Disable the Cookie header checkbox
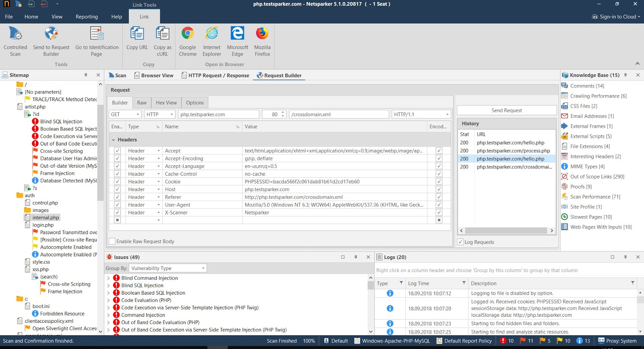Screen dimensions: 644x349 (117, 182)
